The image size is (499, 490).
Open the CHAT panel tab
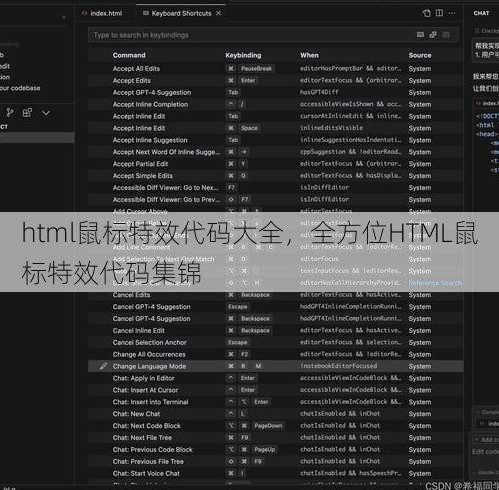(x=481, y=13)
